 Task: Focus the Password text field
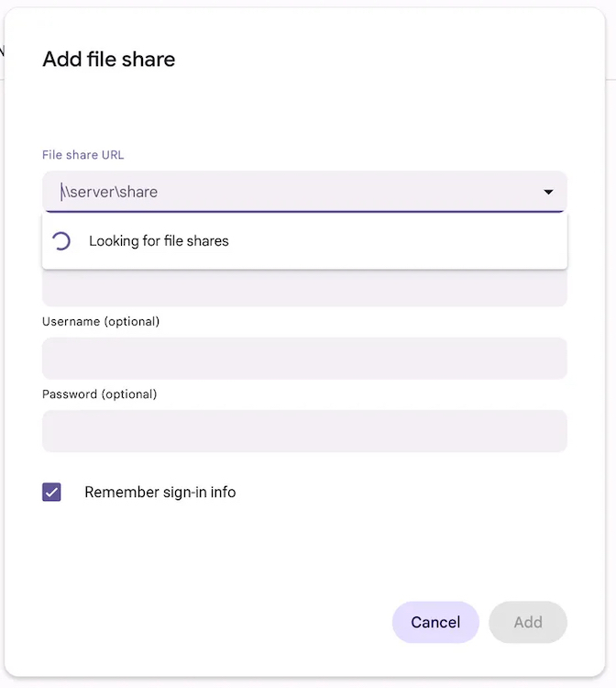click(304, 430)
